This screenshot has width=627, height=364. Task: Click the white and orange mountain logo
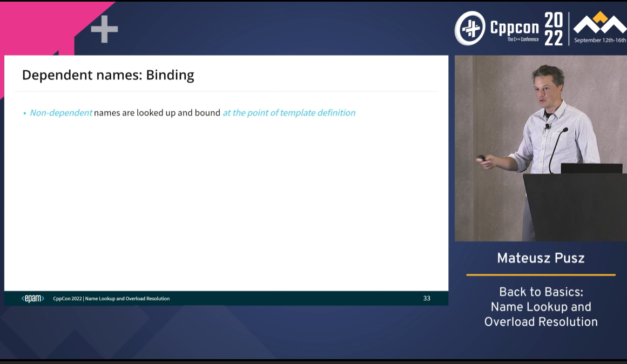click(599, 24)
